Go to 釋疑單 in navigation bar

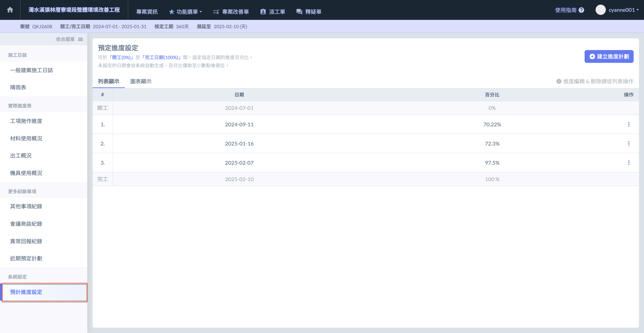(309, 12)
